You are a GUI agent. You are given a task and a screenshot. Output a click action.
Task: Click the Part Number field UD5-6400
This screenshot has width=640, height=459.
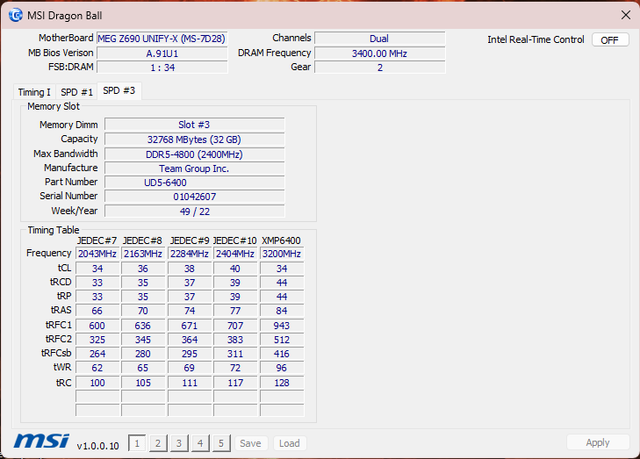[194, 182]
